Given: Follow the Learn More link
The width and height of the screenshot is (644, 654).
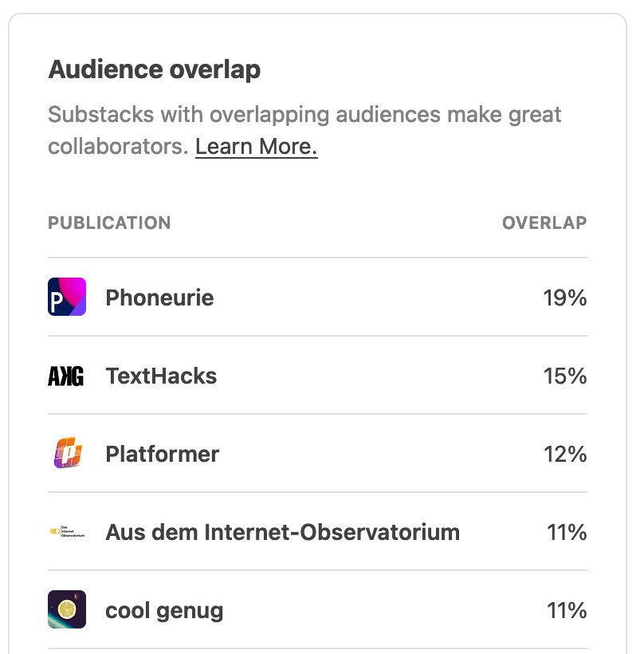Looking at the screenshot, I should [257, 147].
